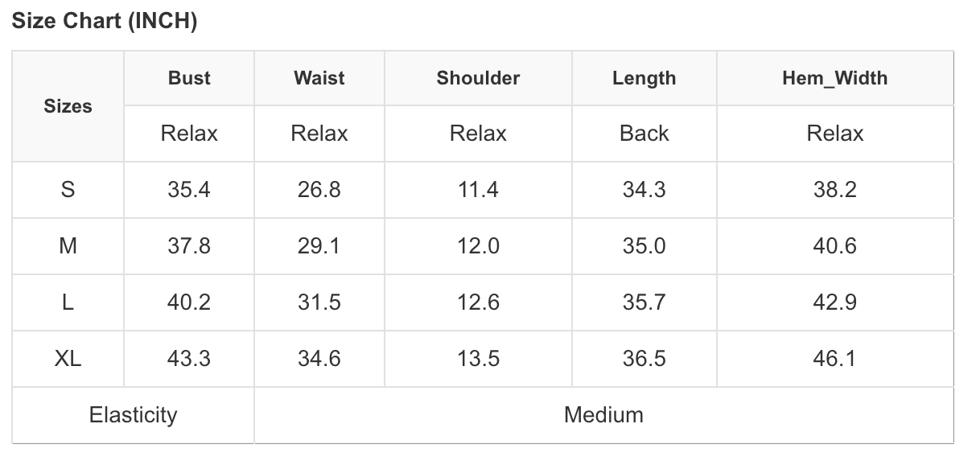Click bust value 35.4 for size S
This screenshot has width=980, height=465.
pos(189,190)
